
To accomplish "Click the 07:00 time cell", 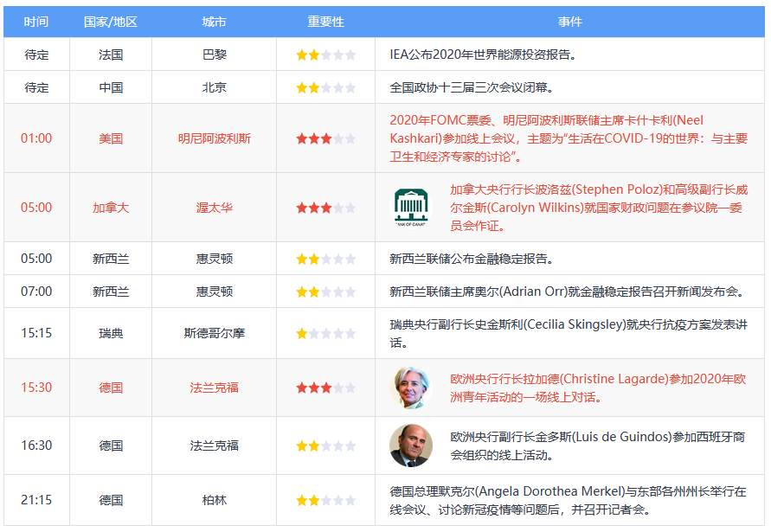I will (36, 292).
